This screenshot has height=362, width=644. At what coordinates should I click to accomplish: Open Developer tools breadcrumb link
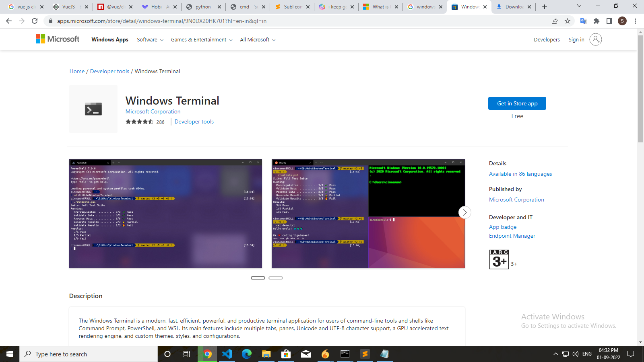click(x=109, y=71)
